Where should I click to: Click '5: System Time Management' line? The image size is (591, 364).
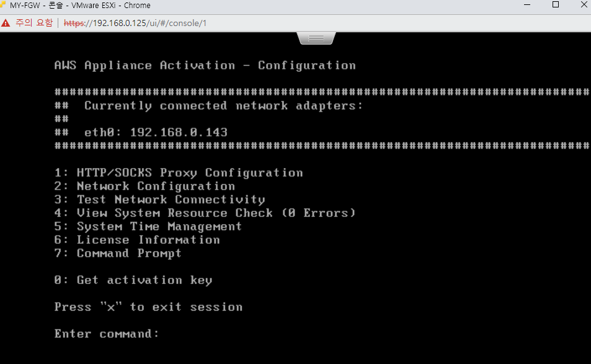pos(148,226)
